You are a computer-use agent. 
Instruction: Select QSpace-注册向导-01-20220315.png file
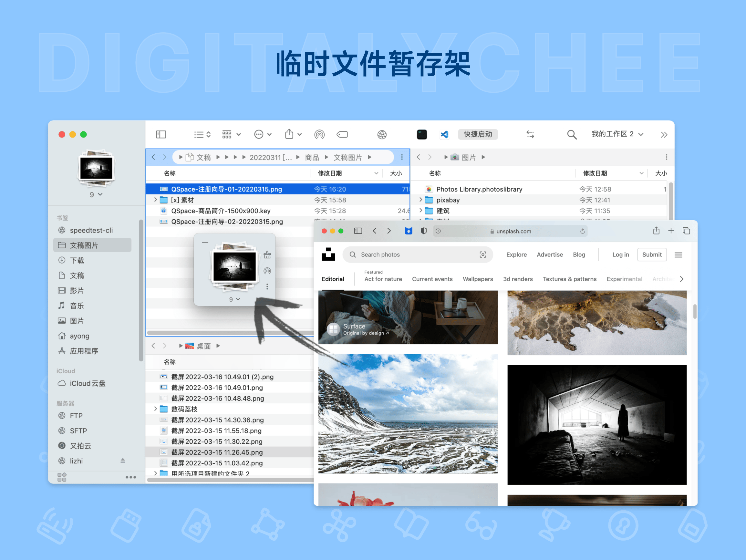coord(277,189)
